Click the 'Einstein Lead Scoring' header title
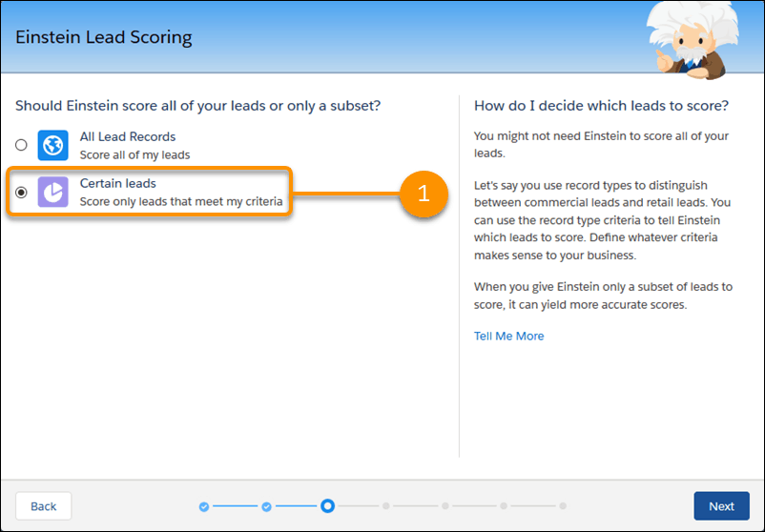This screenshot has width=765, height=532. 104,37
